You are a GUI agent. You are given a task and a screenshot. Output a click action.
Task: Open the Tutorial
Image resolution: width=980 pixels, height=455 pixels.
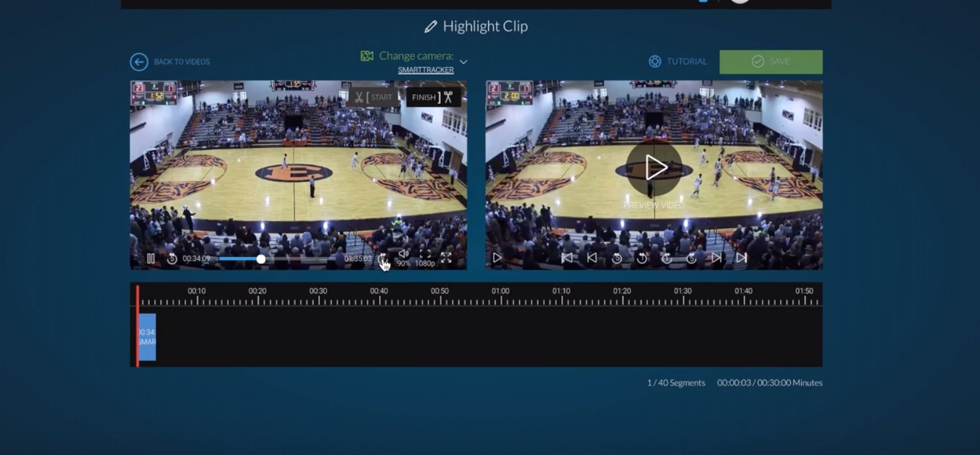[679, 62]
